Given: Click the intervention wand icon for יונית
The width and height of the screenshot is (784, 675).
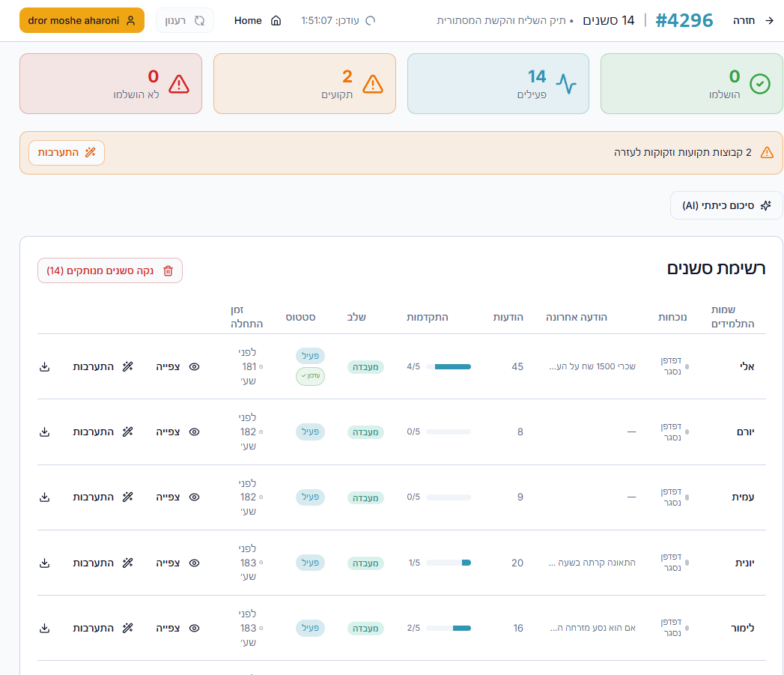Looking at the screenshot, I should (x=128, y=563).
